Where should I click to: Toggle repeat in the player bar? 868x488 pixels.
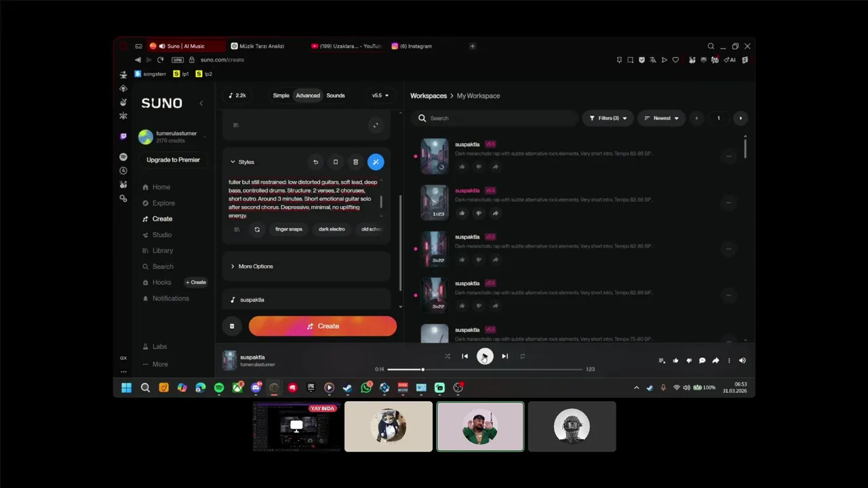tap(522, 356)
